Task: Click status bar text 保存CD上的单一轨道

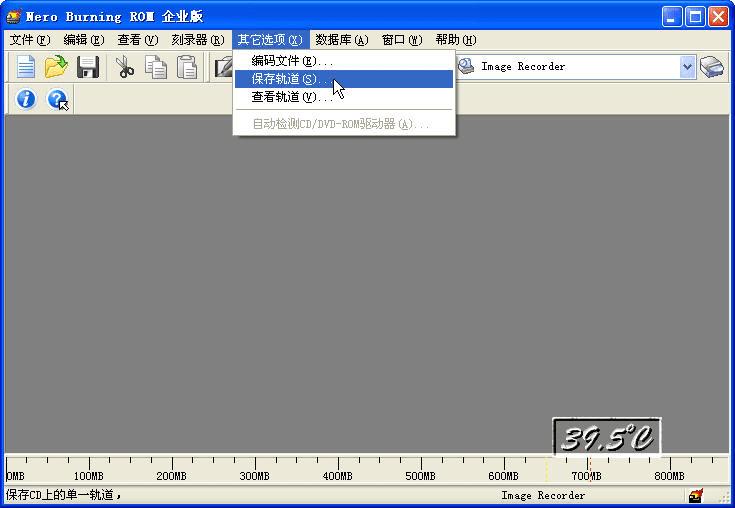Action: (x=60, y=495)
